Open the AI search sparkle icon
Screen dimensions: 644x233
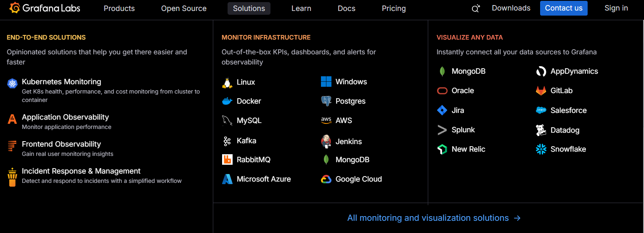(476, 8)
